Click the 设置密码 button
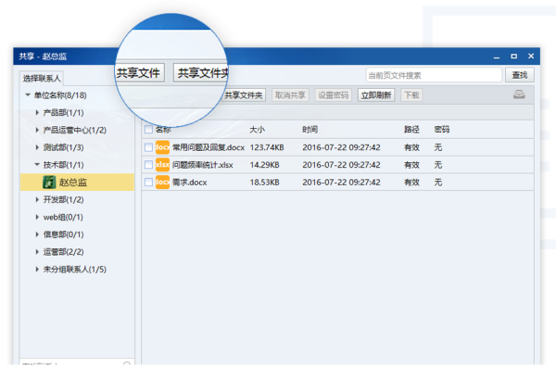Image resolution: width=556 pixels, height=392 pixels. coord(333,95)
